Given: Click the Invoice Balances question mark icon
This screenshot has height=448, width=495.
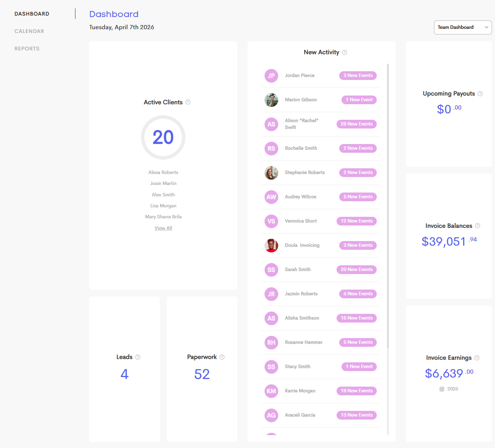Looking at the screenshot, I should click(x=478, y=226).
